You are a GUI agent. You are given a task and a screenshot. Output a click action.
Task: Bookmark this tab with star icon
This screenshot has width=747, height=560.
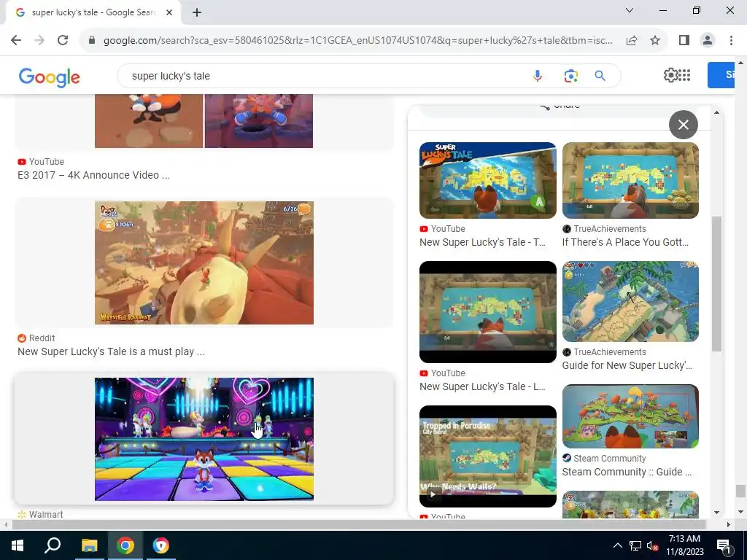click(x=655, y=41)
